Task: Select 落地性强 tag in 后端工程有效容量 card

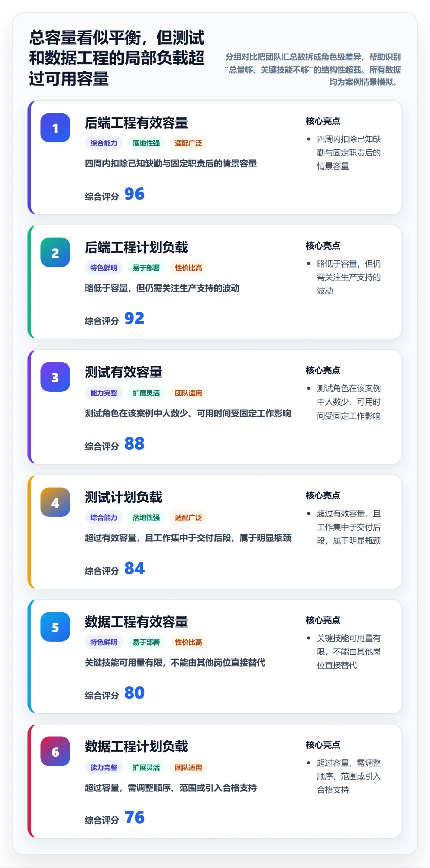Action: point(146,143)
